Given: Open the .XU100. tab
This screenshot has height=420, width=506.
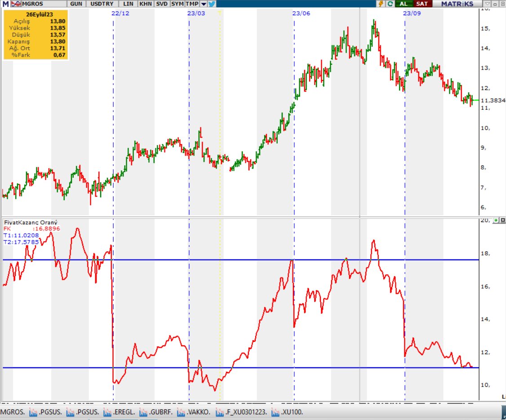Looking at the screenshot, I should tap(292, 412).
